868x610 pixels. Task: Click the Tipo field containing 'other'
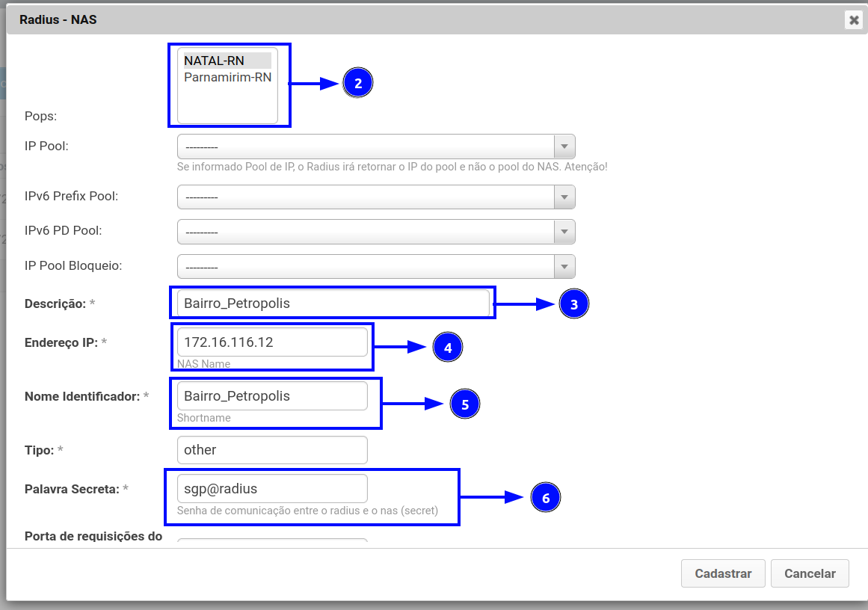272,450
